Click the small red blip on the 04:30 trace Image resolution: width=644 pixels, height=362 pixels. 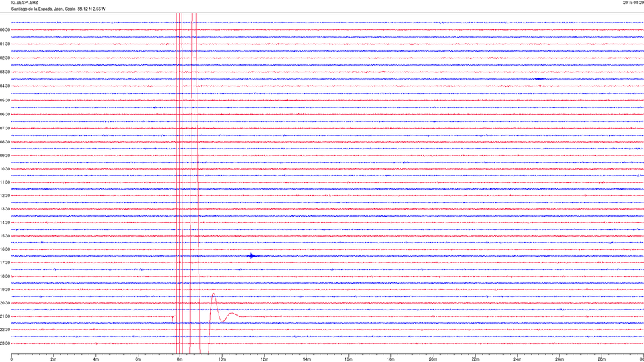click(201, 86)
